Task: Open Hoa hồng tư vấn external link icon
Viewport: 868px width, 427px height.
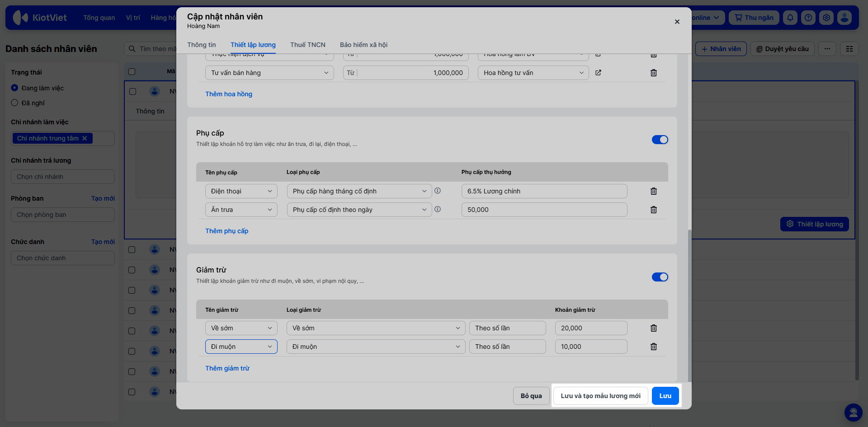Action: (x=598, y=73)
